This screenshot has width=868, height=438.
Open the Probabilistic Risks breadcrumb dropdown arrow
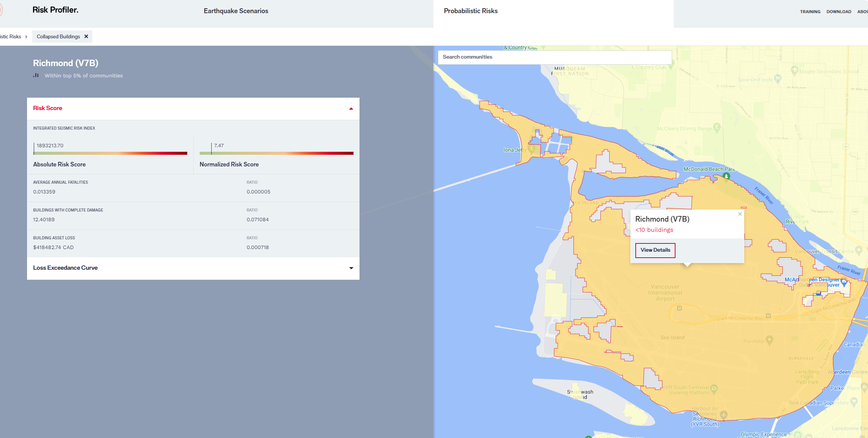tap(26, 36)
